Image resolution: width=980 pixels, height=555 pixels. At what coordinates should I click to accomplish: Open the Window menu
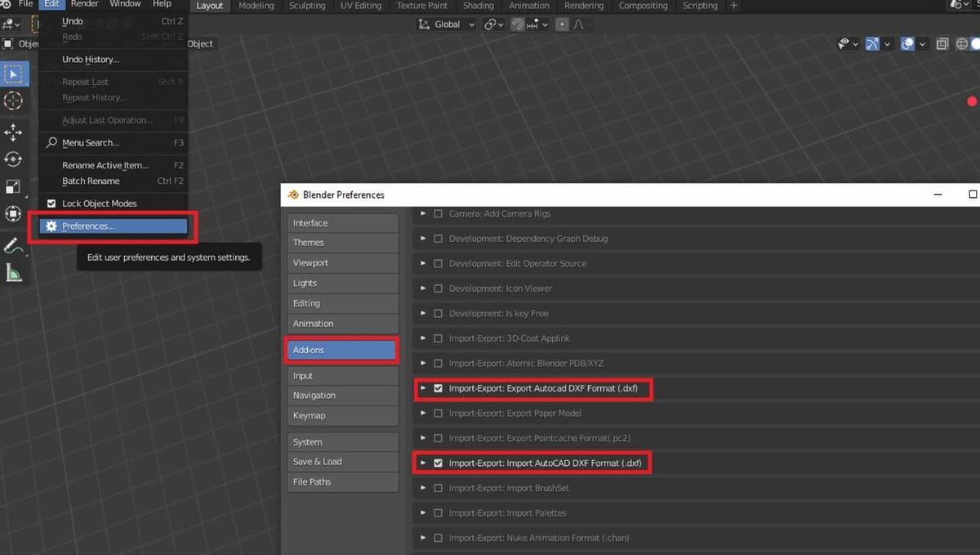pos(125,4)
